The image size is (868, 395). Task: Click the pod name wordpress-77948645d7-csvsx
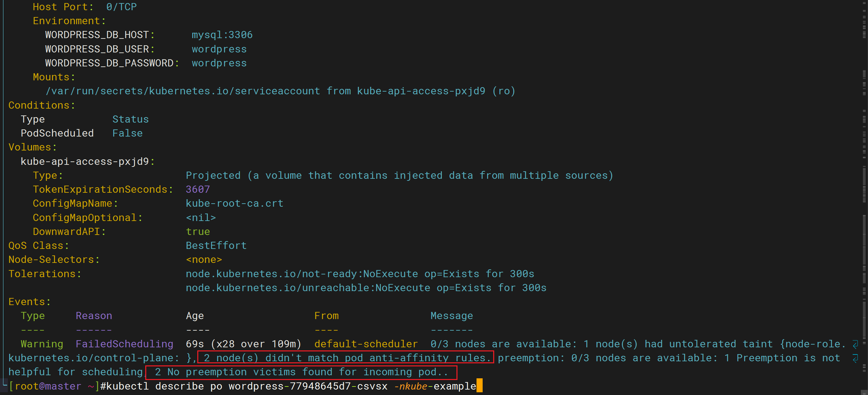point(308,386)
